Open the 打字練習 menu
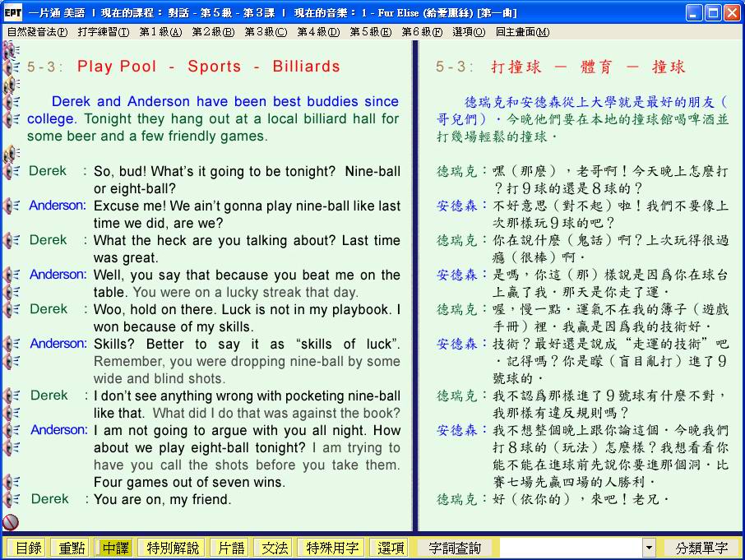The image size is (745, 560). click(x=103, y=32)
